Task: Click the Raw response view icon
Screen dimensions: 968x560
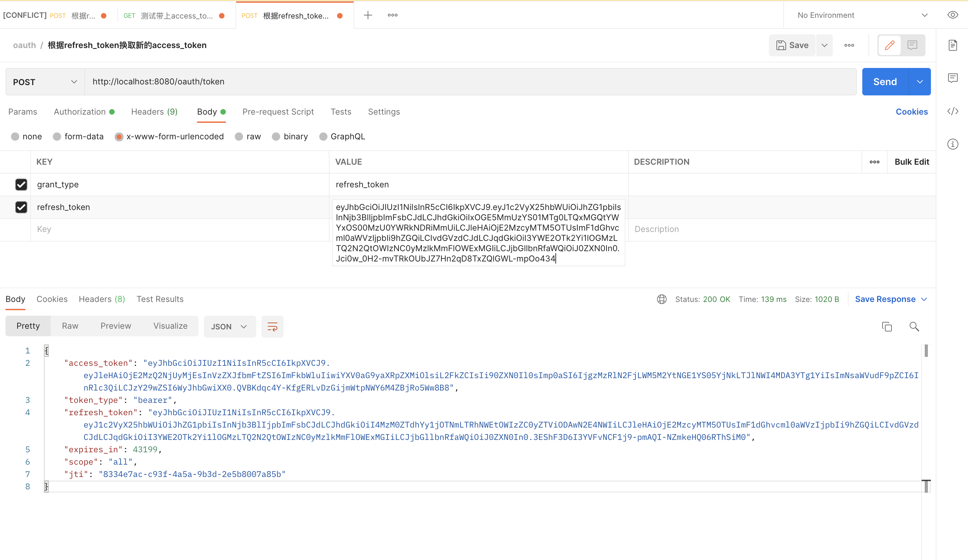Action: [x=70, y=327]
